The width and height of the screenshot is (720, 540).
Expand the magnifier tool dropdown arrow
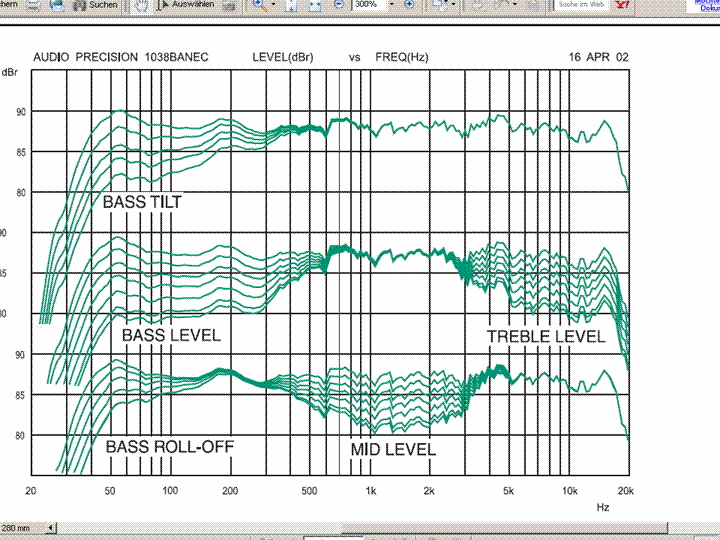point(275,5)
